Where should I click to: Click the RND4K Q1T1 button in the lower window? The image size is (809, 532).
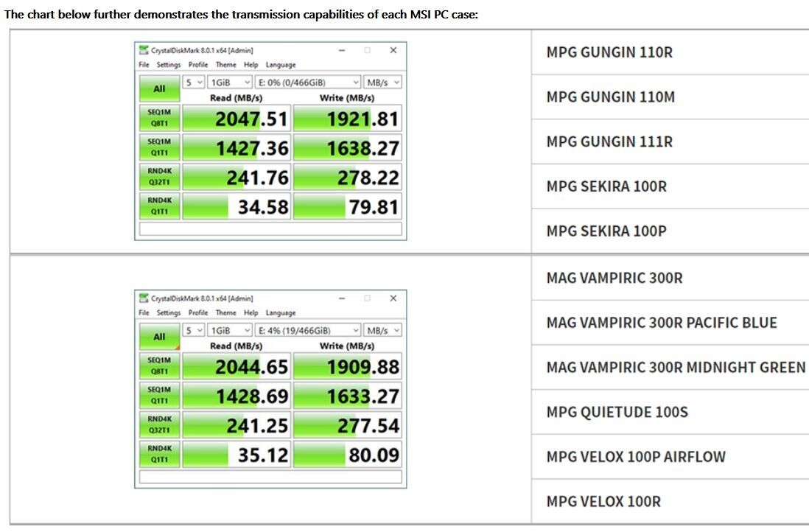coord(159,455)
